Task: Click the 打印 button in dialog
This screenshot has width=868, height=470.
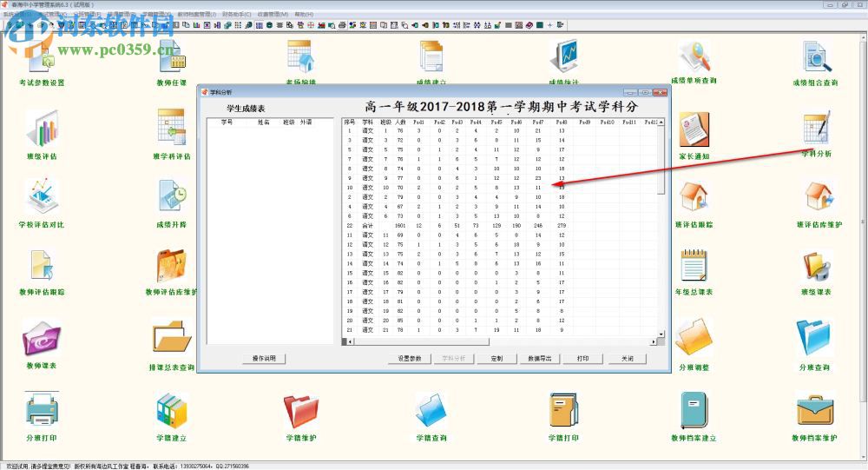Action: pyautogui.click(x=583, y=359)
